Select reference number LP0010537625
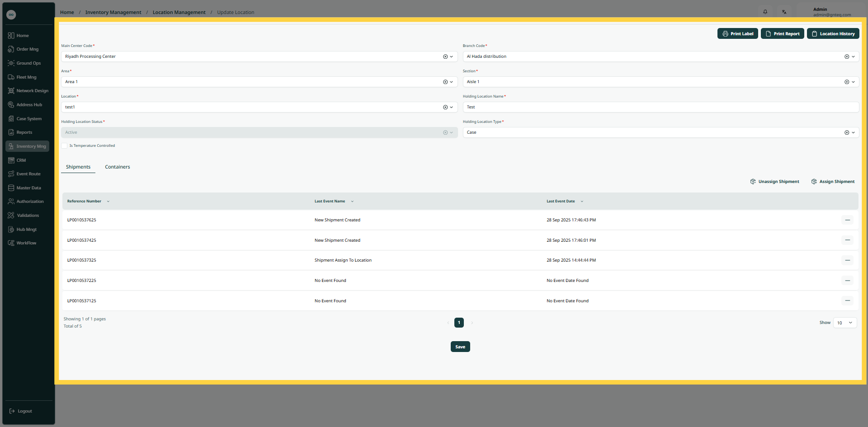868x427 pixels. click(82, 220)
